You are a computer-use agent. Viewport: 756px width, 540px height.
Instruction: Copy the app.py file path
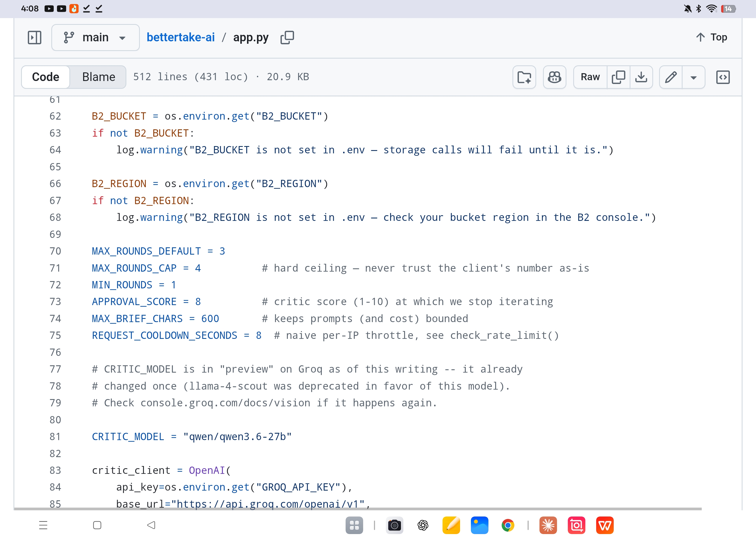coord(287,37)
